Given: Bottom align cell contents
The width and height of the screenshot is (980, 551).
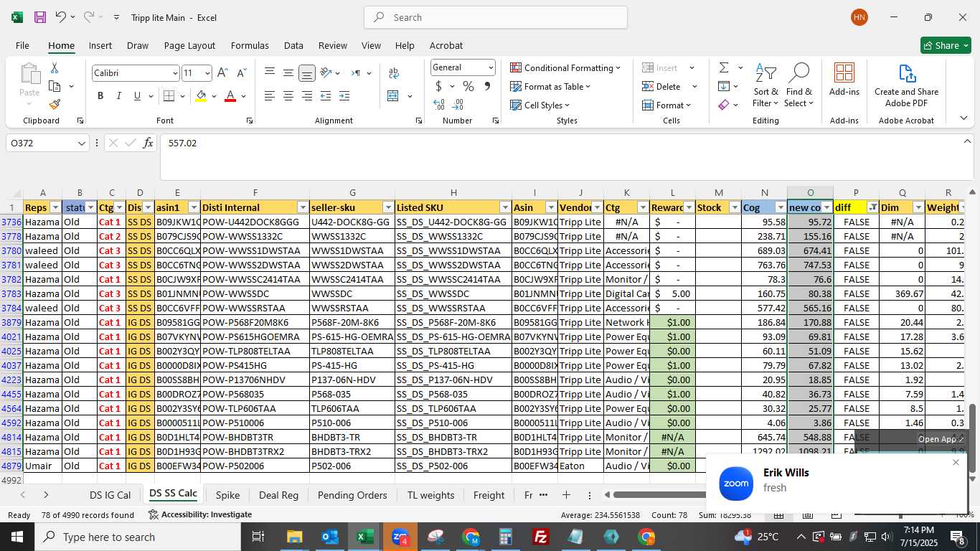Looking at the screenshot, I should [x=306, y=73].
